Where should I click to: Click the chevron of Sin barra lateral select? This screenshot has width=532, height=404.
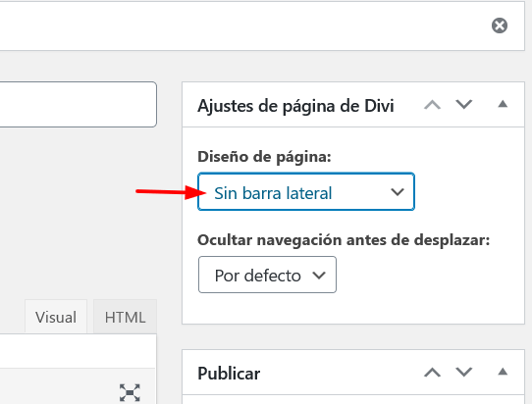click(x=397, y=192)
